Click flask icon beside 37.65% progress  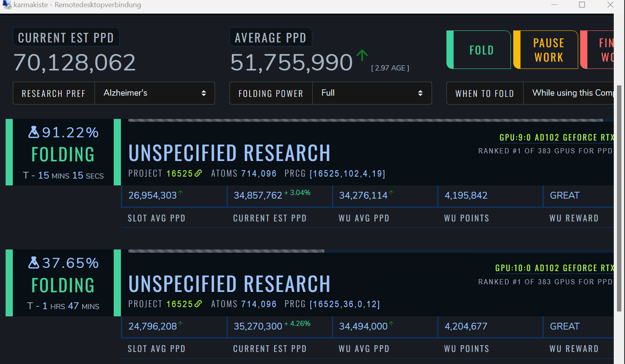point(34,263)
